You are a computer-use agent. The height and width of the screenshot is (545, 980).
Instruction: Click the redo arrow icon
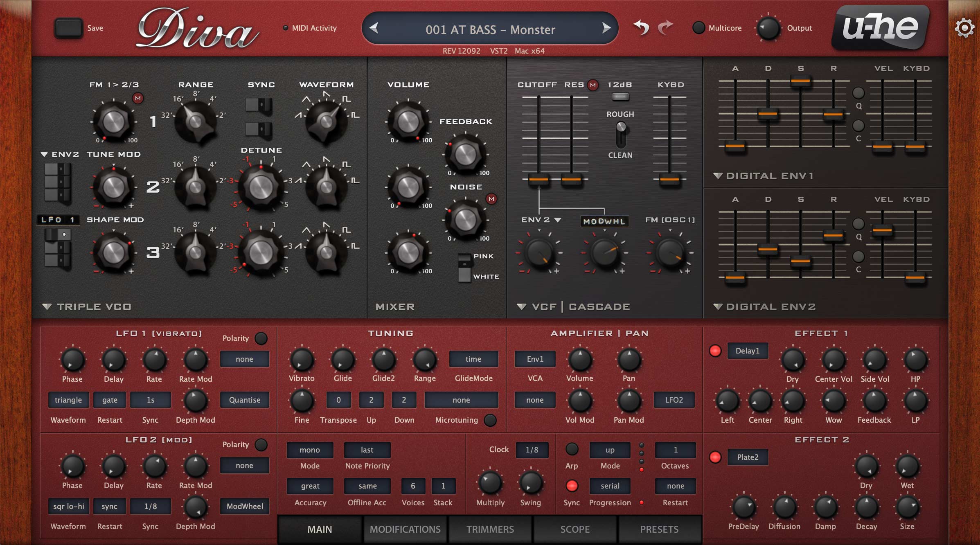666,28
